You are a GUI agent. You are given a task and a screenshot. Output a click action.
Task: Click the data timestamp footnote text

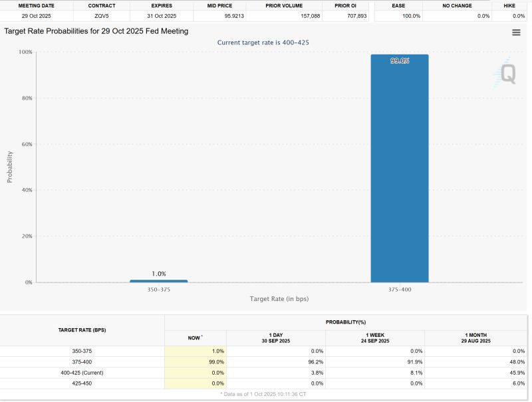264,394
